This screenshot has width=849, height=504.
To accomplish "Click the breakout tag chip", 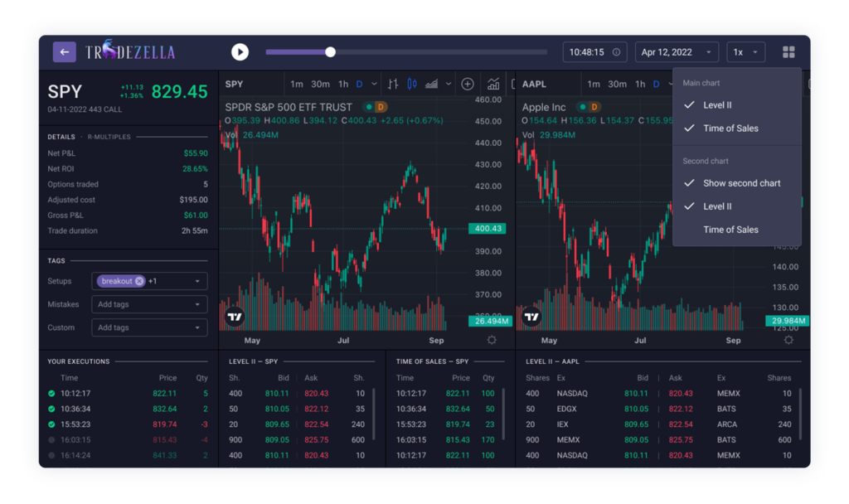I will (121, 281).
